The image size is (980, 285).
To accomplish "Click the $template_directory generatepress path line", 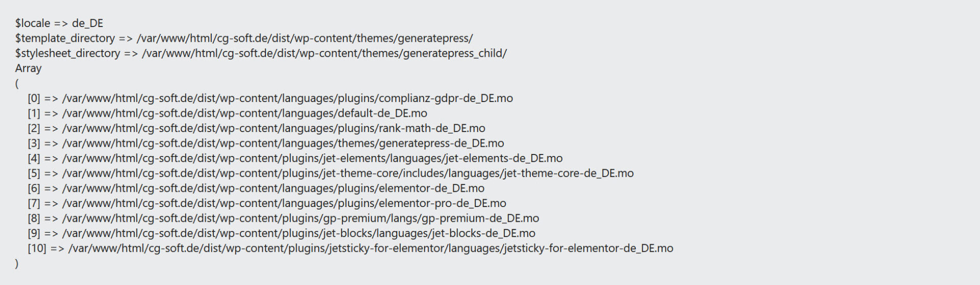I will pyautogui.click(x=244, y=38).
